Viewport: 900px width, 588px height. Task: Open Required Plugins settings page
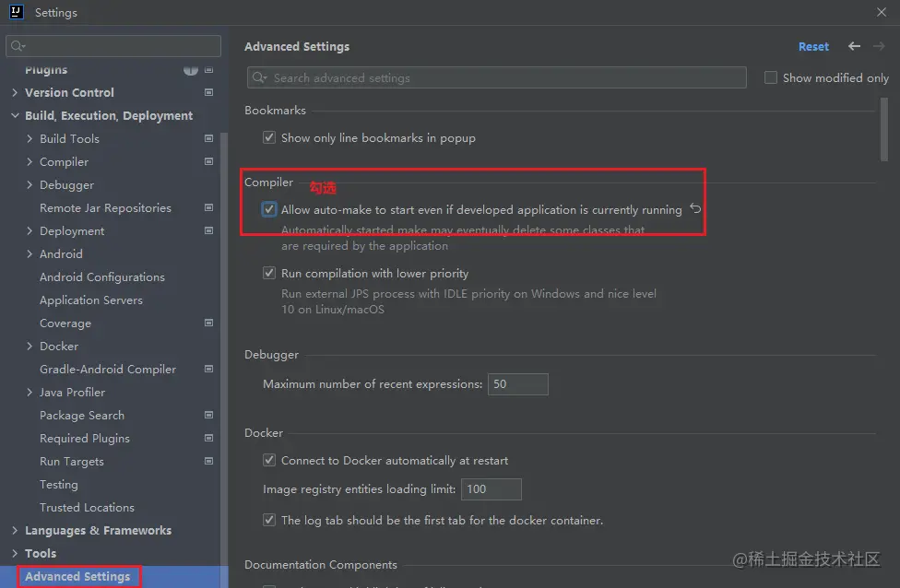85,439
